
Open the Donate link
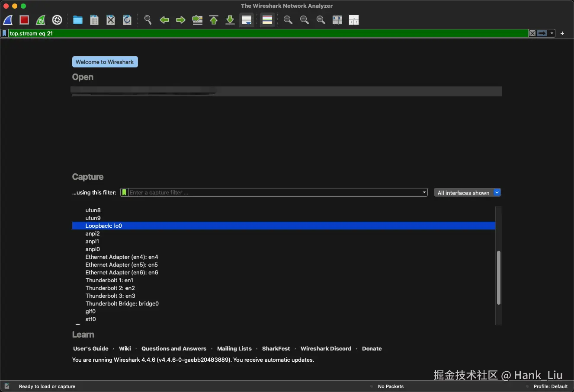pos(372,349)
